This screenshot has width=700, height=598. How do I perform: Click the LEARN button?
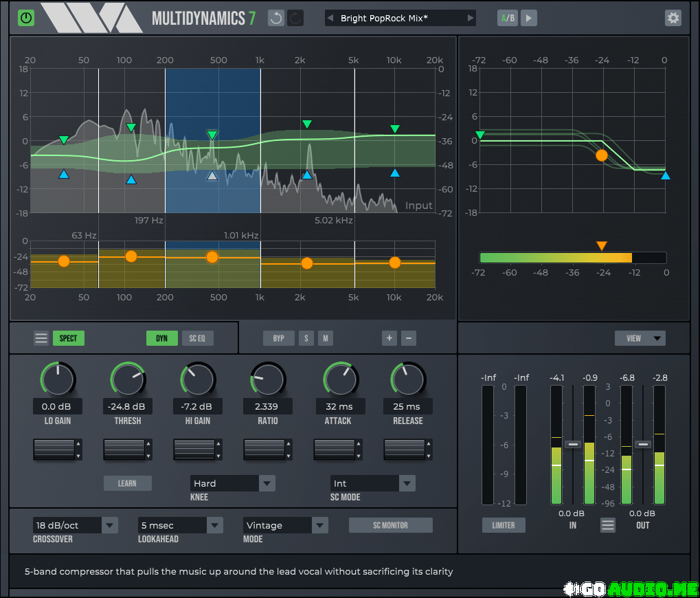point(128,483)
